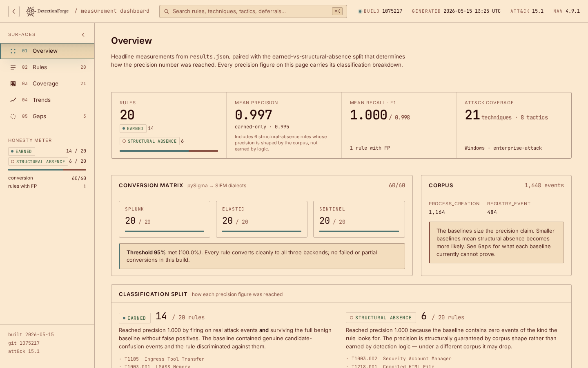Click 1 rule with FP text

pyautogui.click(x=370, y=148)
